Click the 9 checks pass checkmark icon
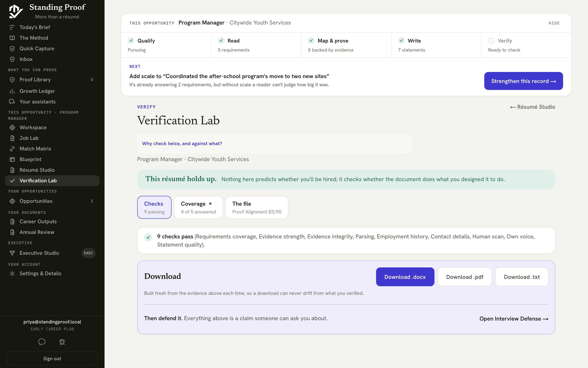588x368 pixels. [x=148, y=237]
